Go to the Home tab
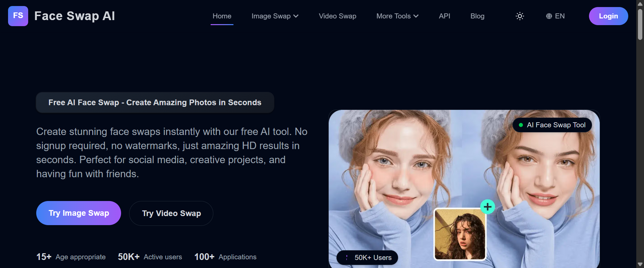Screen dimensions: 644x268 coord(222,16)
